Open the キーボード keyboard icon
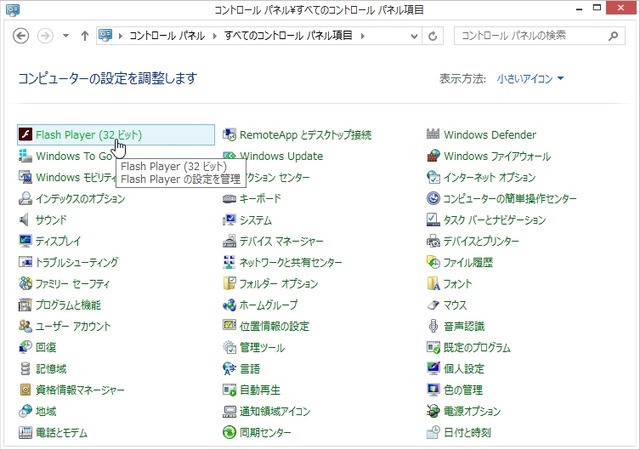 pyautogui.click(x=229, y=198)
